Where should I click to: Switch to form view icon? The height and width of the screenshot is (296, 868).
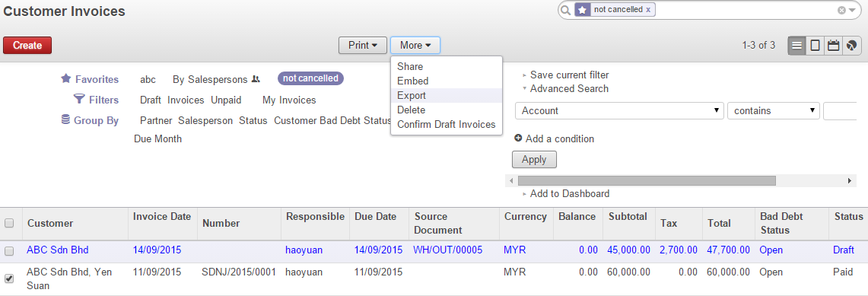[x=815, y=46]
